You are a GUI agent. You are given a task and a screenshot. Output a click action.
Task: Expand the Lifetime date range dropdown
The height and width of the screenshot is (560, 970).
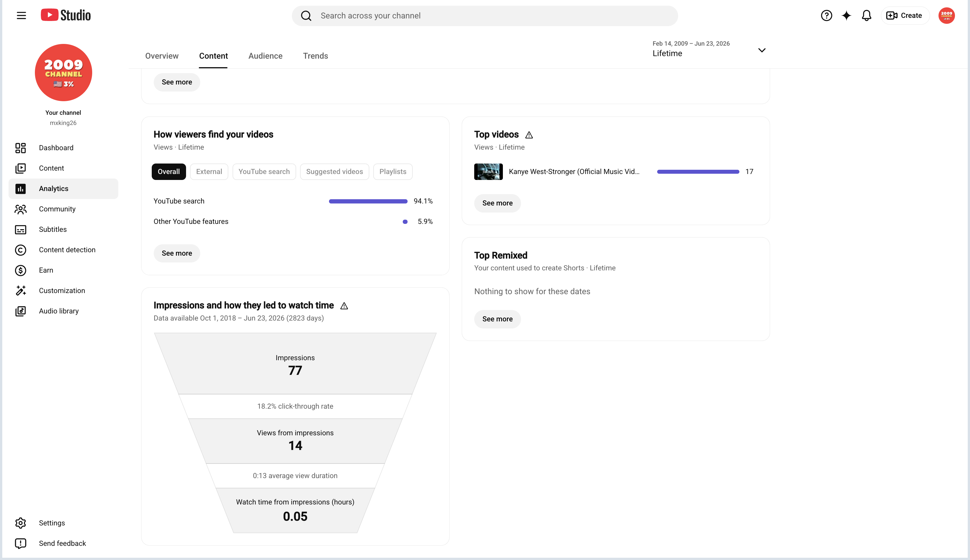(709, 49)
